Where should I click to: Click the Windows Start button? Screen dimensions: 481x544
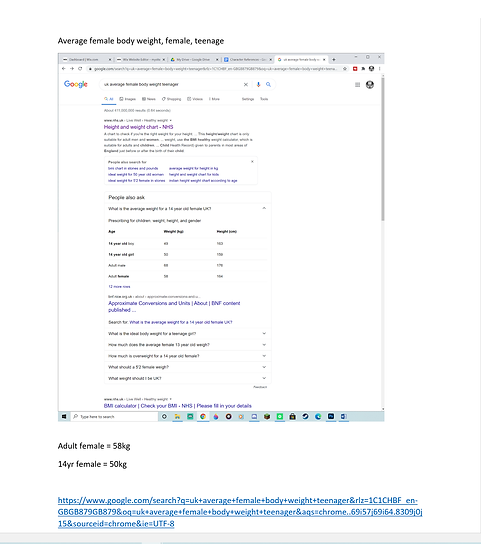click(64, 416)
